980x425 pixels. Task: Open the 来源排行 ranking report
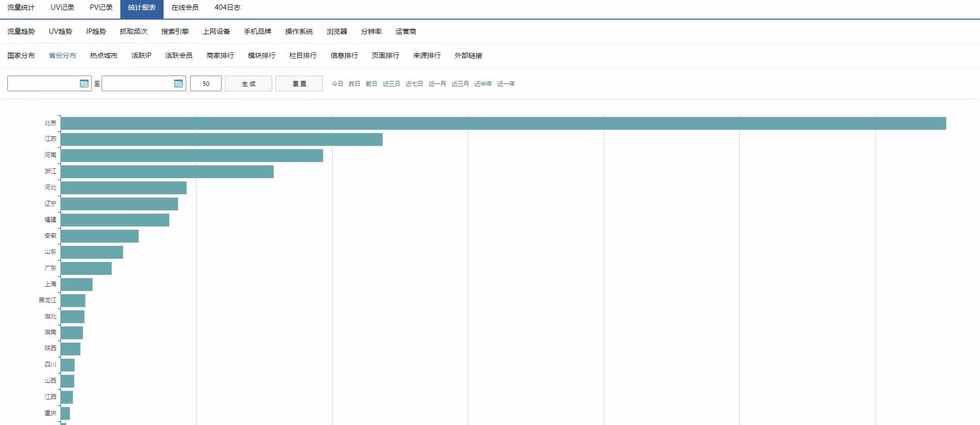427,55
